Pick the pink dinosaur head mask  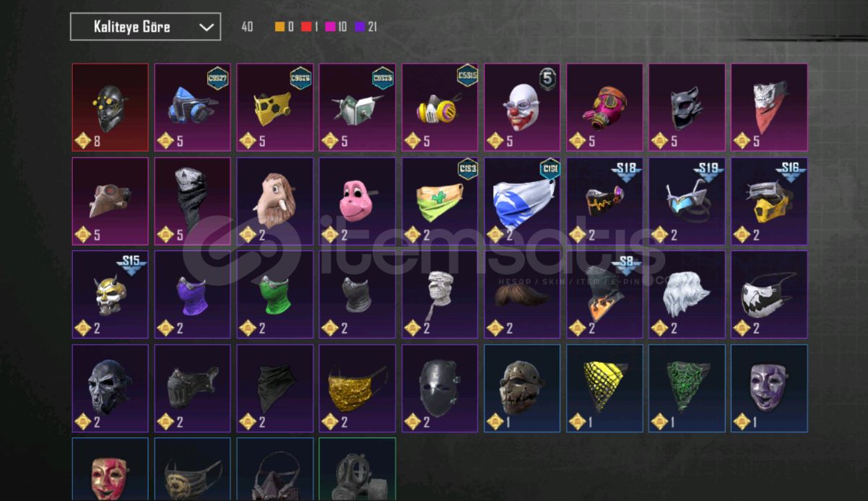[357, 201]
